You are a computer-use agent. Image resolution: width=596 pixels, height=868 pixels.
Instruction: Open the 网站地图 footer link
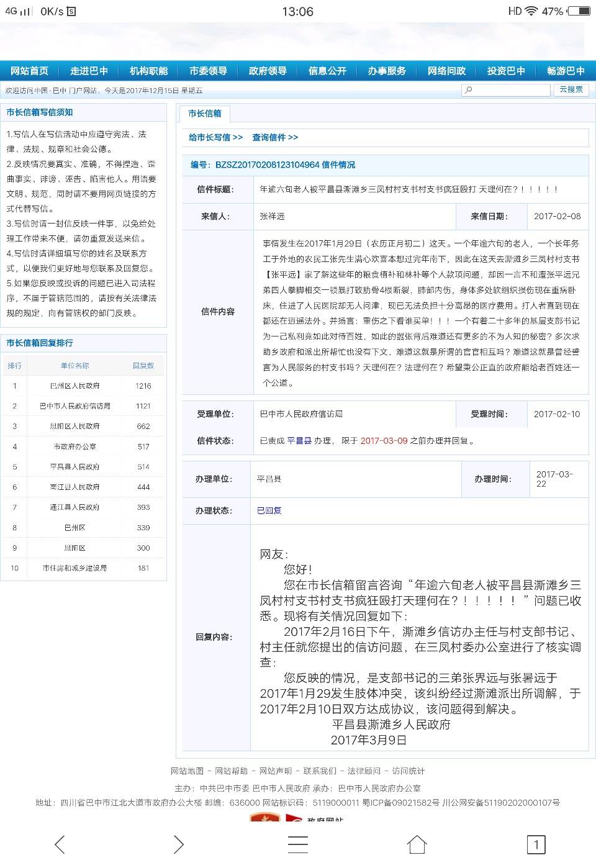(x=187, y=771)
